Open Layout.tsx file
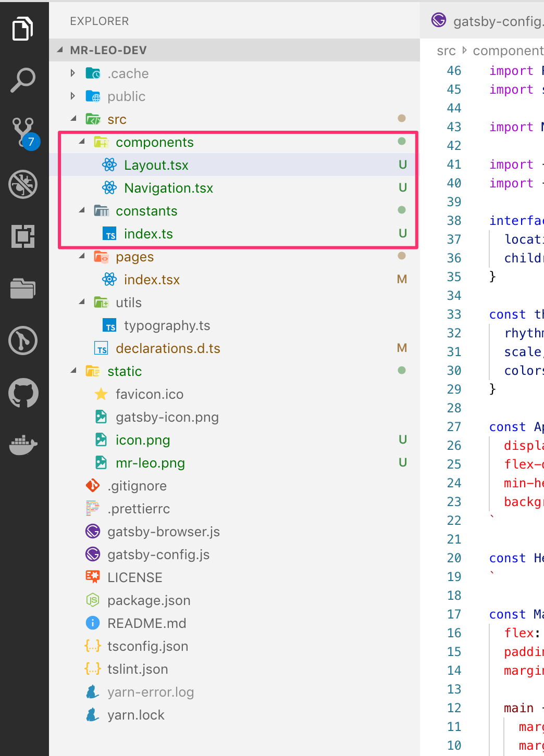Screen dimensions: 544x756 (x=234, y=165)
